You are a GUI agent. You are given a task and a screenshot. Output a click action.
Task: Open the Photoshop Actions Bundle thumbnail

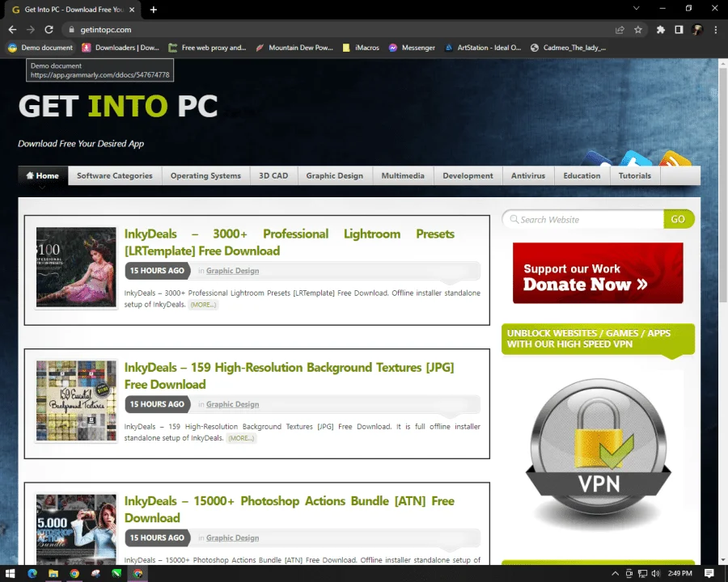point(77,529)
